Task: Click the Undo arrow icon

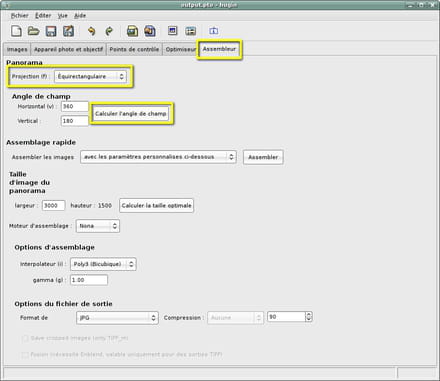Action: pyautogui.click(x=91, y=31)
